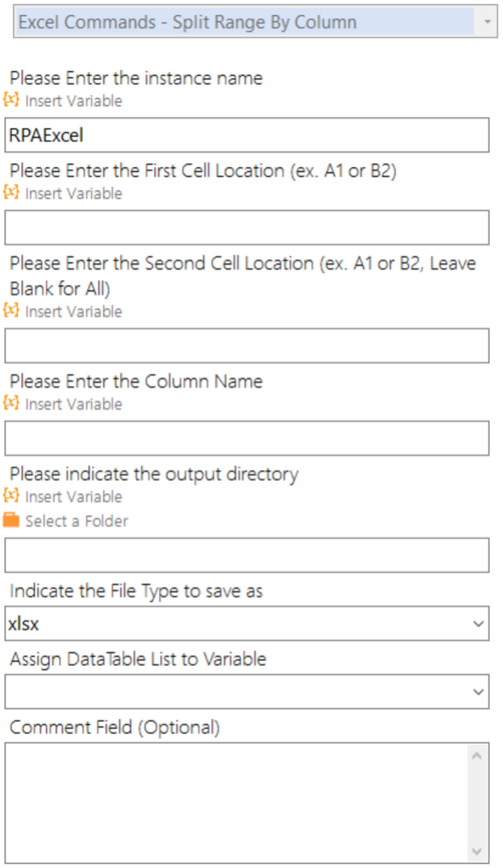The image size is (503, 868).
Task: Click Insert Variable link for First Cell Location
Action: tap(74, 193)
